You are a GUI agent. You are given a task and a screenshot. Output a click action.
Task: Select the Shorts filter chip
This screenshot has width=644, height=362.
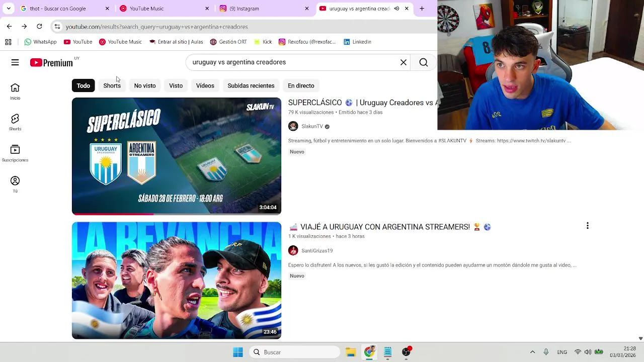tap(112, 85)
